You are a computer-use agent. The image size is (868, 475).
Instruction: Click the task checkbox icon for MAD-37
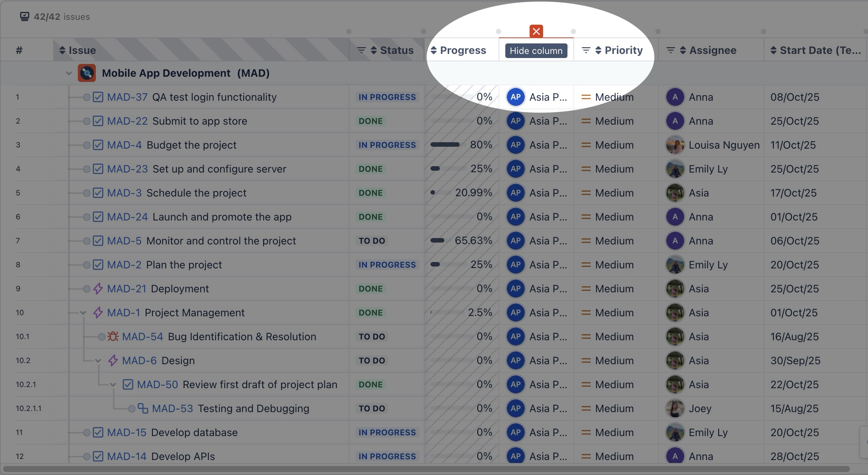click(98, 97)
